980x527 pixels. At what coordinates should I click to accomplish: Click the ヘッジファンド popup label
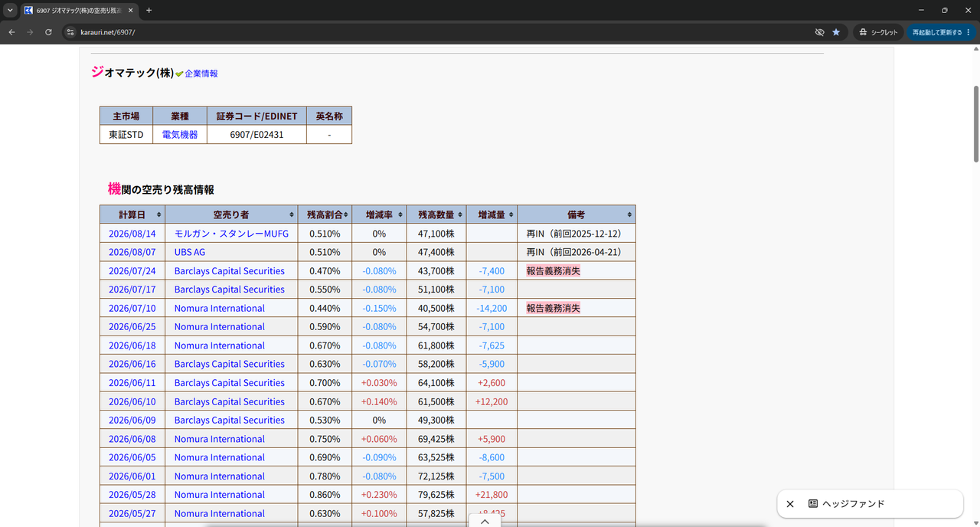tap(854, 504)
